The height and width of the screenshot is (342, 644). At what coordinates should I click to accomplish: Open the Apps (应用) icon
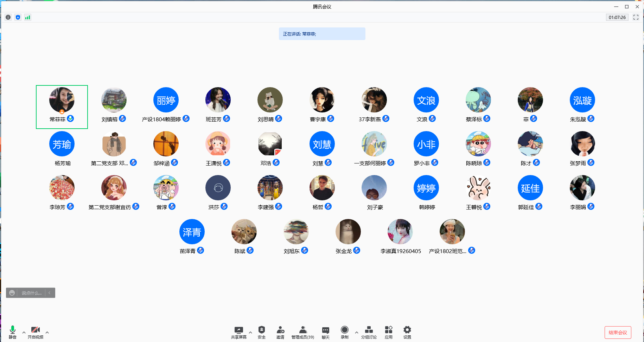point(388,332)
